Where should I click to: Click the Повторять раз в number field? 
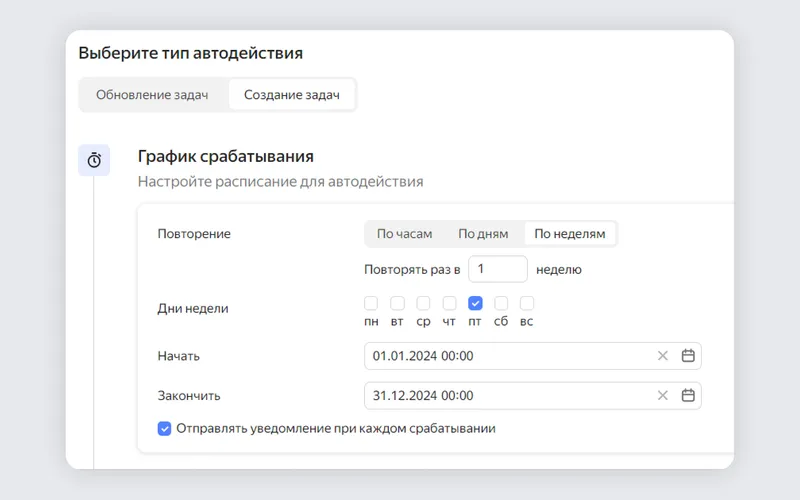pos(498,269)
